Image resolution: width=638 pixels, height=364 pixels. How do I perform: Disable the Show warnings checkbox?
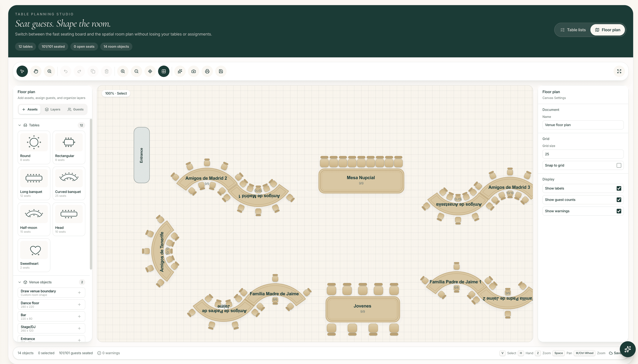pyautogui.click(x=619, y=211)
